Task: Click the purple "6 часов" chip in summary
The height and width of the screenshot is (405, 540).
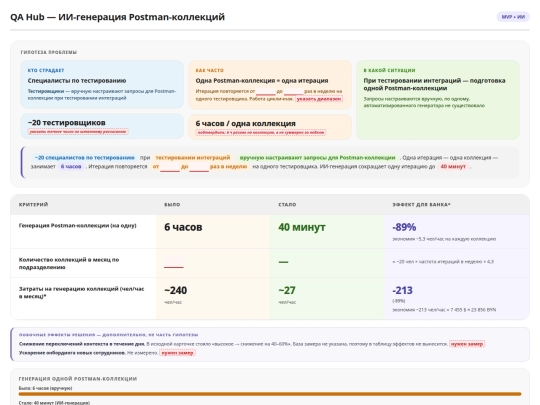Action: point(71,166)
